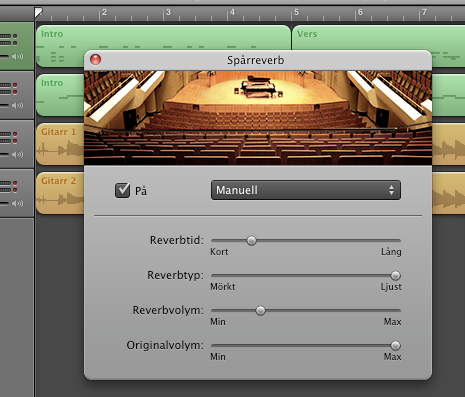Click the concert hall preview image
This screenshot has height=397, width=465.
click(x=258, y=118)
